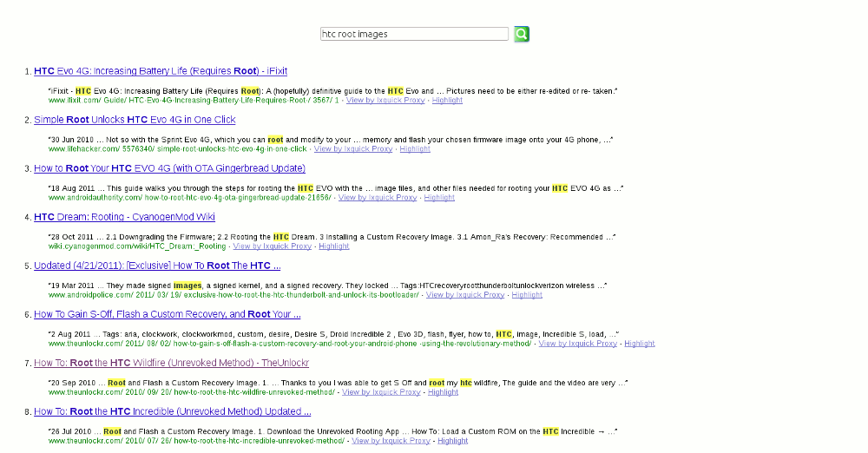Click the snippet text starting '2 Aug 2011'

[333, 335]
